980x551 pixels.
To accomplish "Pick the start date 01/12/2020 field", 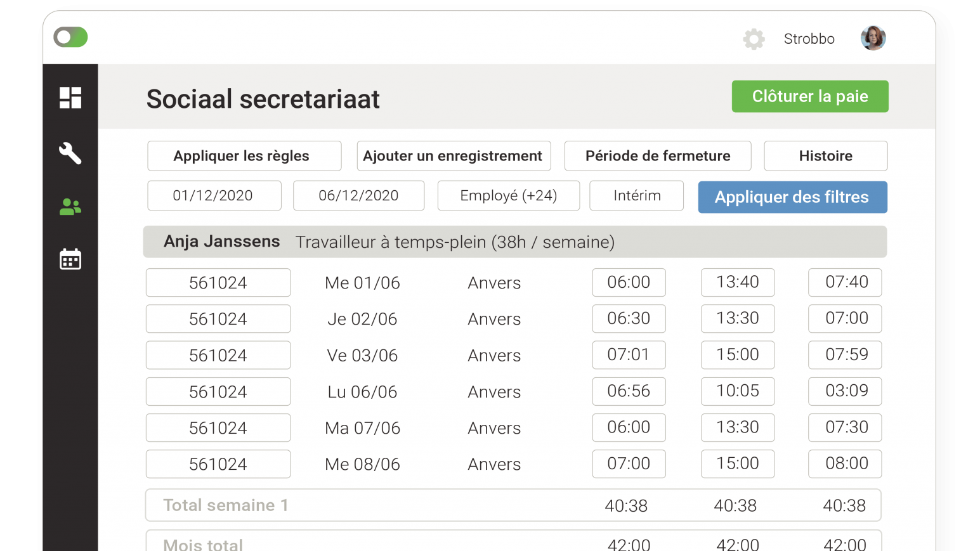I will coord(214,195).
